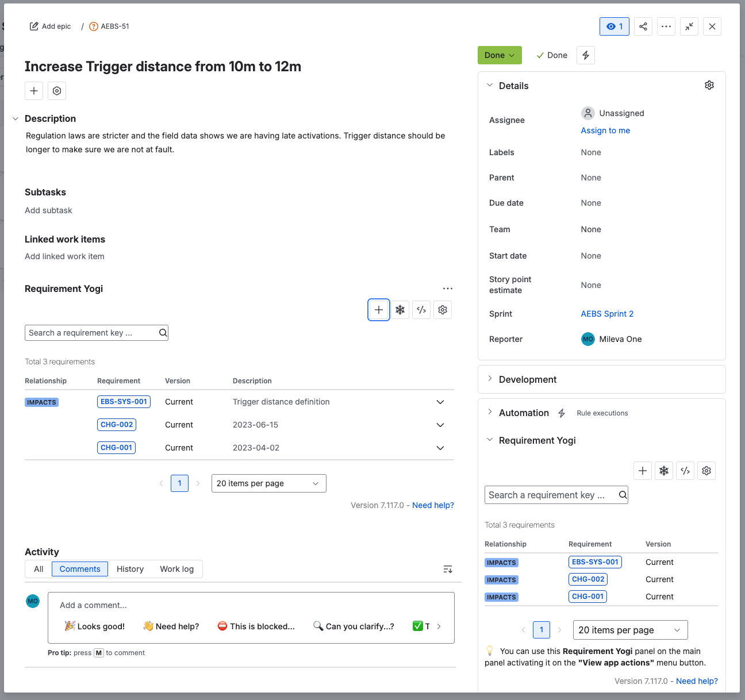Click Assign to me link

(605, 130)
